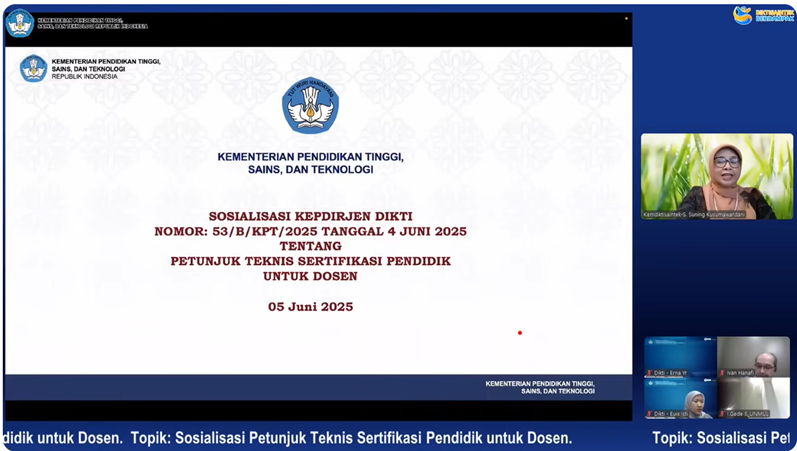797x451 pixels.
Task: Click the muted mic icon beside Dikti - Euis
Action: (650, 414)
